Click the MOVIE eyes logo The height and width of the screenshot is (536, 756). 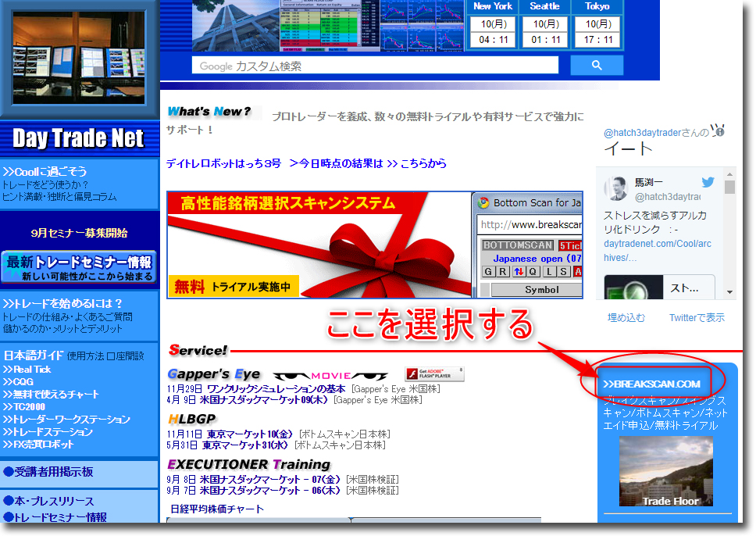[330, 376]
